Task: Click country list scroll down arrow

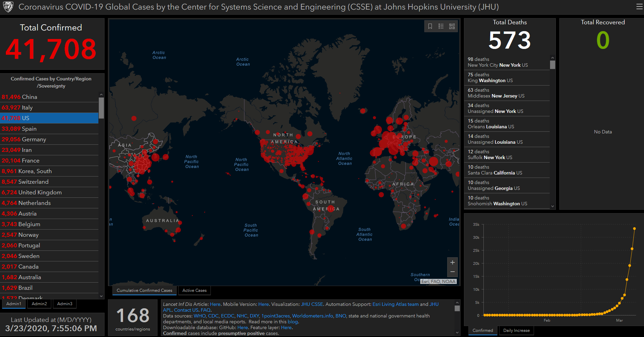Action: pos(101,296)
